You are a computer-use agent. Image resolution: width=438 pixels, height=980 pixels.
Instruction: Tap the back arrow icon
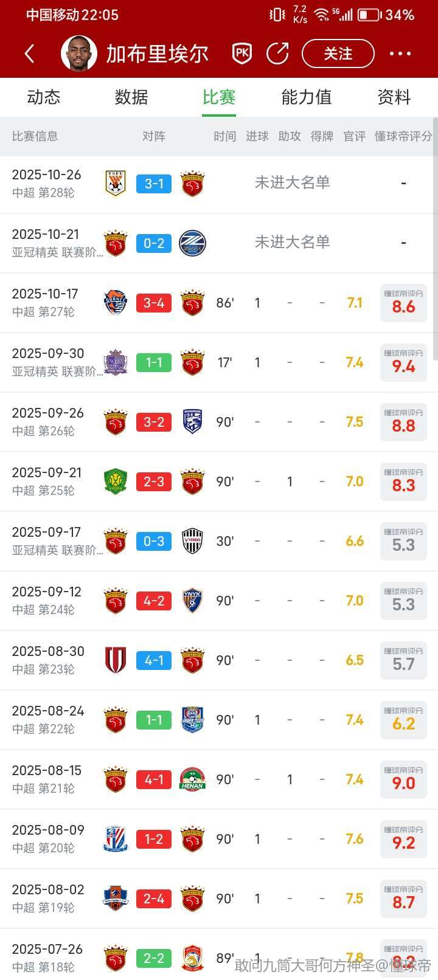[29, 53]
